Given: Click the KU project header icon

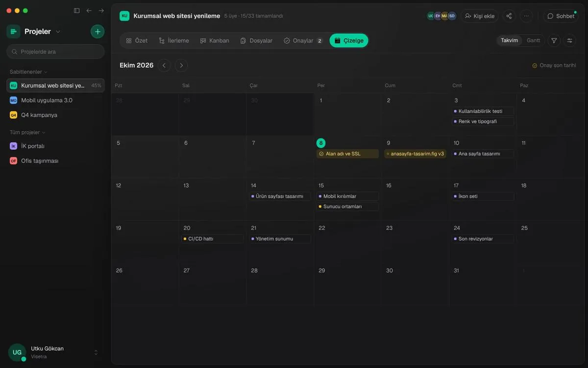Looking at the screenshot, I should [x=124, y=16].
